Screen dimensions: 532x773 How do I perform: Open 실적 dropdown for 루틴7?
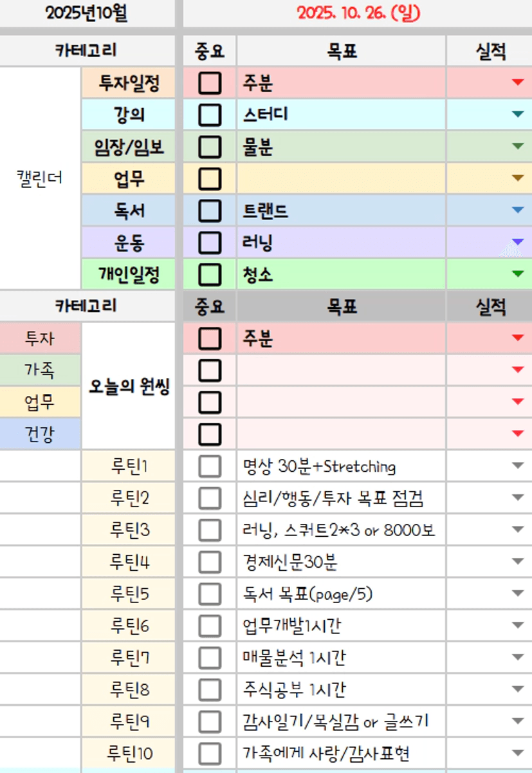518,658
